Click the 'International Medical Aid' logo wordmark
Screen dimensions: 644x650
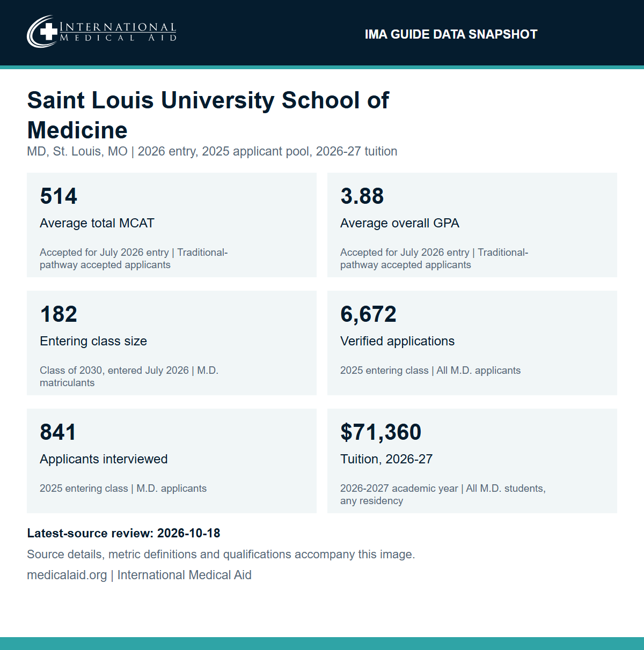(118, 32)
